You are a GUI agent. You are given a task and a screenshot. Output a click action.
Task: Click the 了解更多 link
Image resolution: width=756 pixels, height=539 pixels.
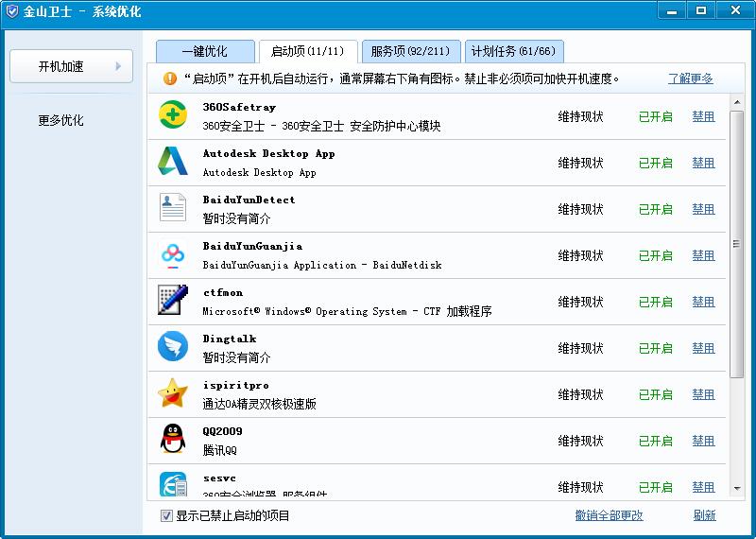coord(691,78)
